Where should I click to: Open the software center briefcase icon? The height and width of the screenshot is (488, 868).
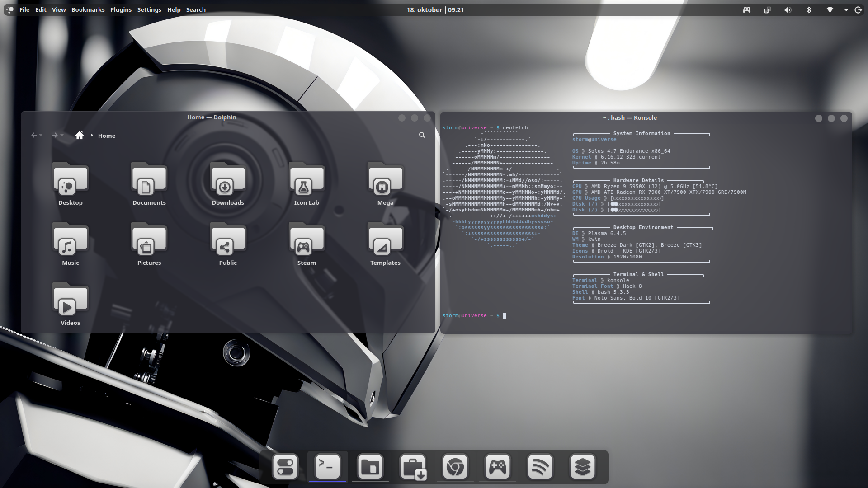click(412, 466)
